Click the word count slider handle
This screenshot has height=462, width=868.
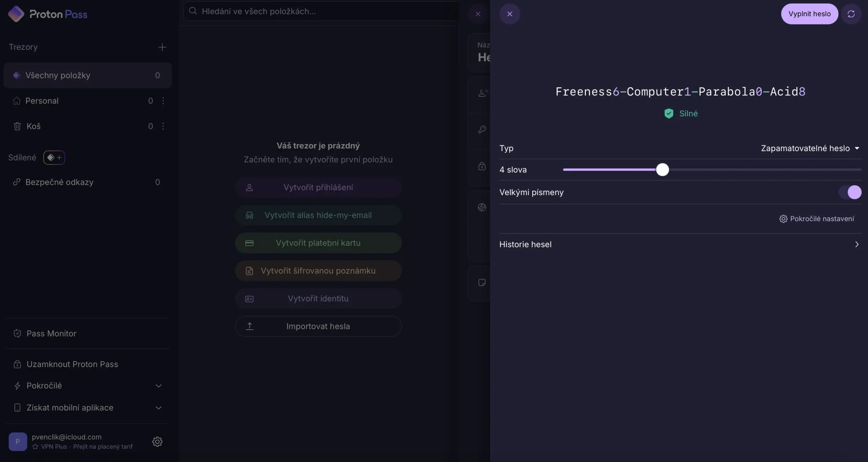point(662,170)
